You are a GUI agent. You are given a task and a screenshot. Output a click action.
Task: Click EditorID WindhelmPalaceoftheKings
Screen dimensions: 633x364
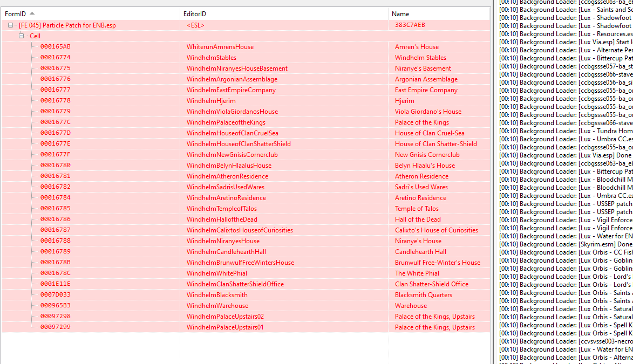coord(226,122)
